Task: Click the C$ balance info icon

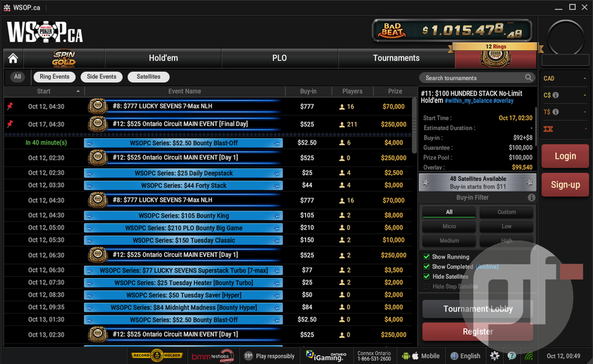Action: point(556,95)
